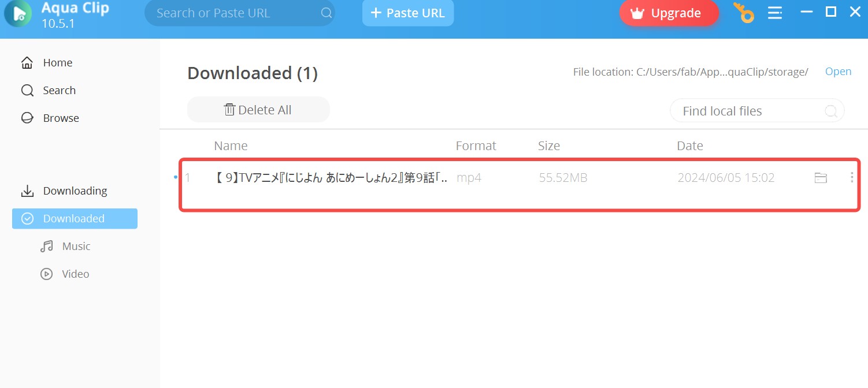Click the red Upgrade button
This screenshot has width=868, height=388.
pos(669,13)
